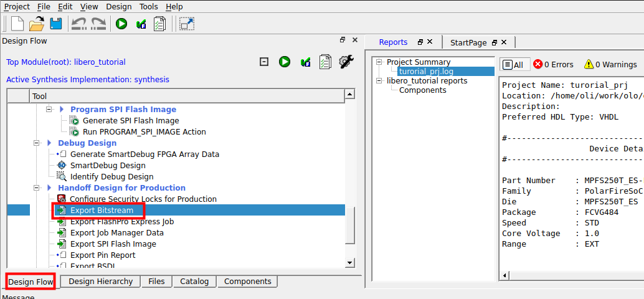
Task: Open the Project menu
Action: point(17,7)
